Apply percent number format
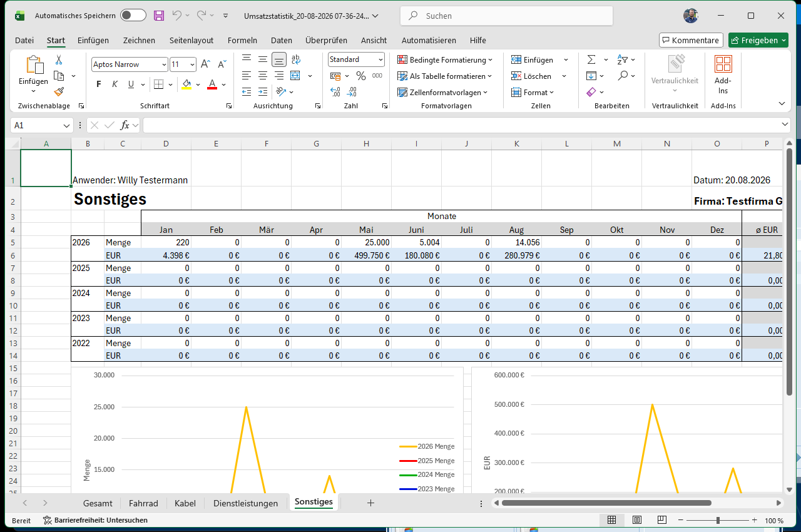The width and height of the screenshot is (801, 532). (x=360, y=76)
